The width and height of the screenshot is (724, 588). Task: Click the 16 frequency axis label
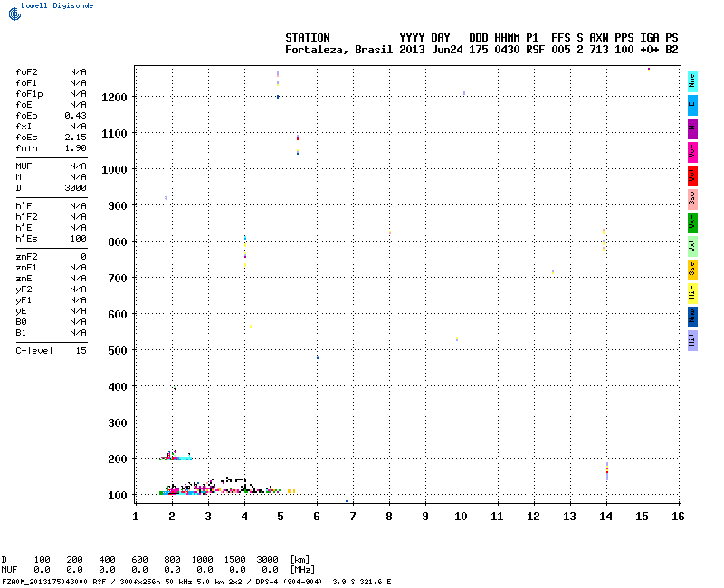click(678, 517)
